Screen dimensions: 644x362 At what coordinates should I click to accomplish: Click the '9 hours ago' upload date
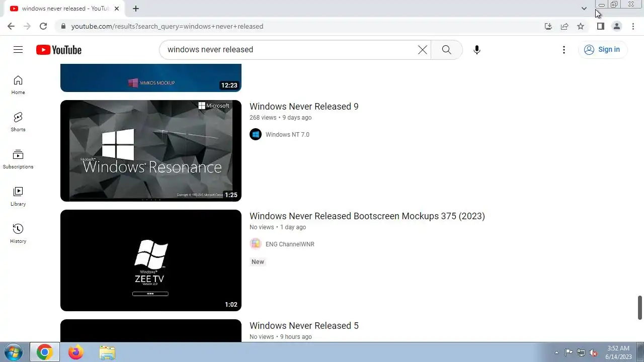296,337
